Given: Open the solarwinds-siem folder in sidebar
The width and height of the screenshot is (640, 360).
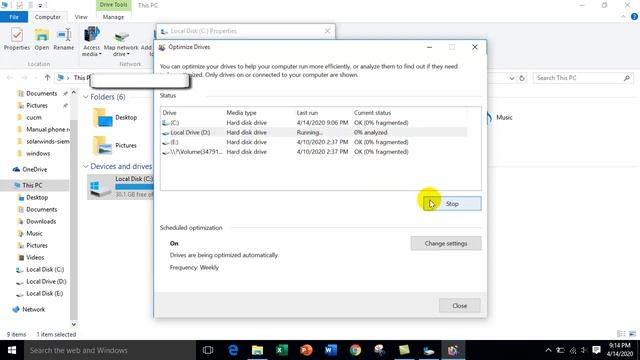Looking at the screenshot, I should [47, 141].
